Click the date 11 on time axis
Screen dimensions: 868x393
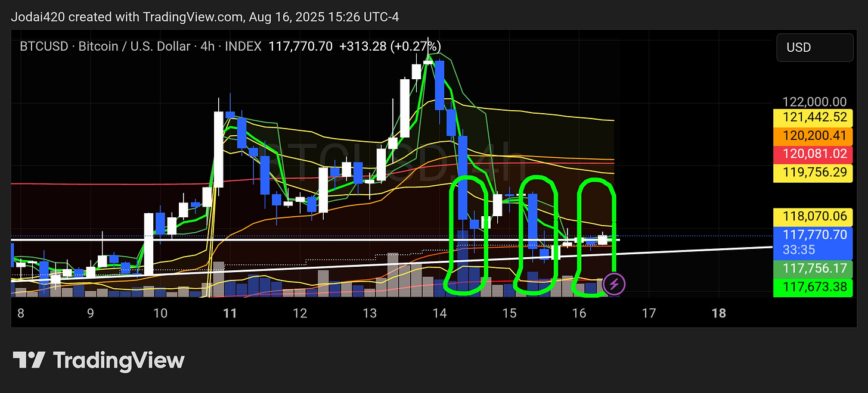pyautogui.click(x=230, y=313)
